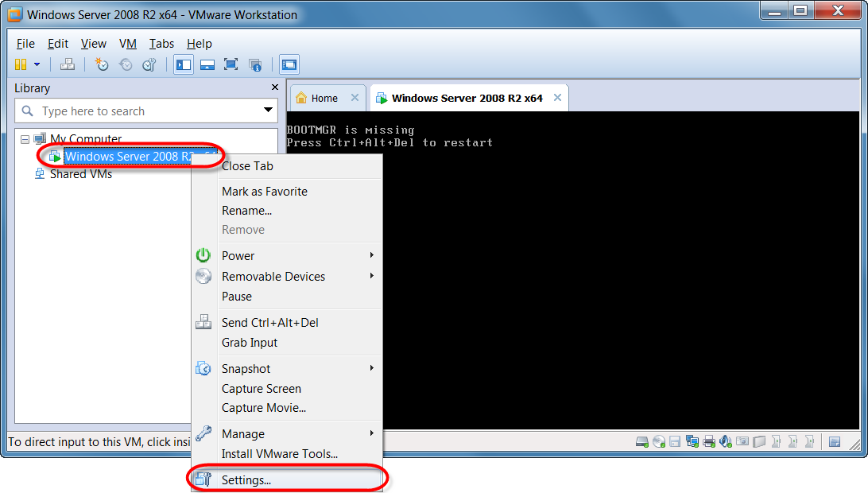
Task: Toggle the console view toolbar button
Action: (289, 65)
